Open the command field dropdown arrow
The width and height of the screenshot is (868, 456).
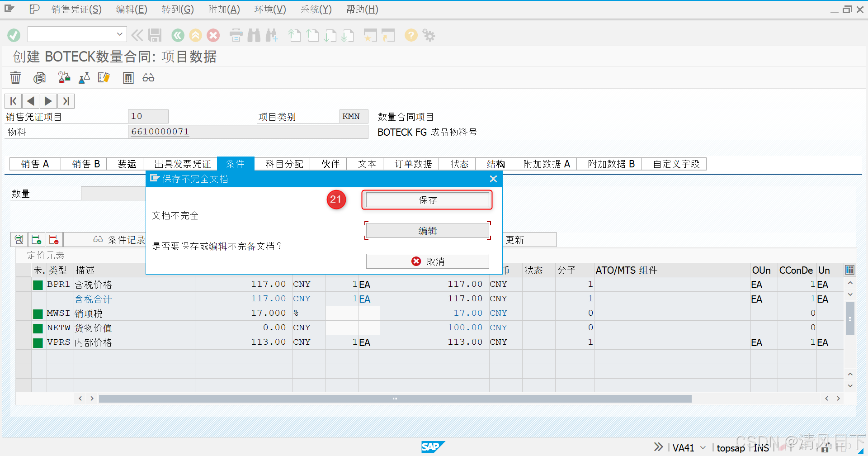[119, 34]
